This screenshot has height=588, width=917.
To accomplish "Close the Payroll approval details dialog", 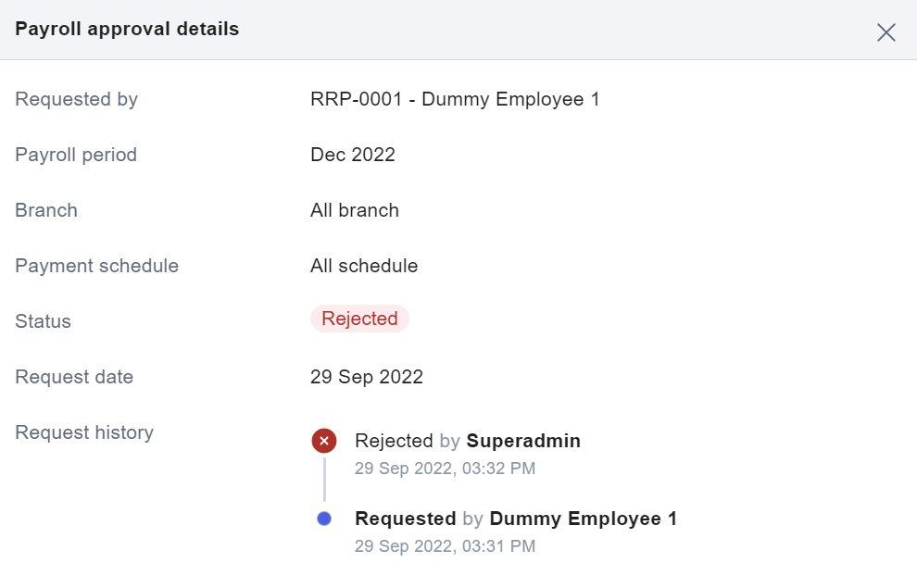I will 886,32.
